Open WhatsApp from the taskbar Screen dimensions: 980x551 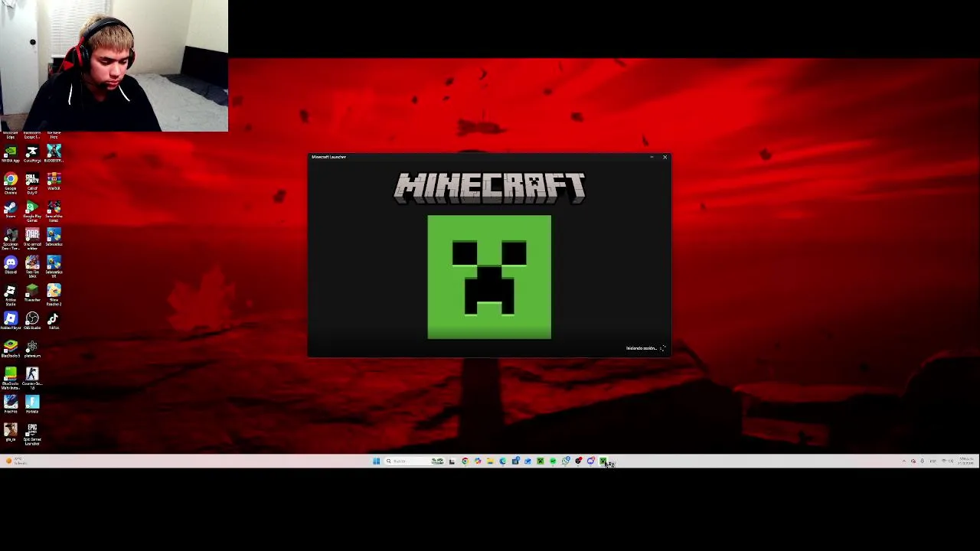click(566, 461)
